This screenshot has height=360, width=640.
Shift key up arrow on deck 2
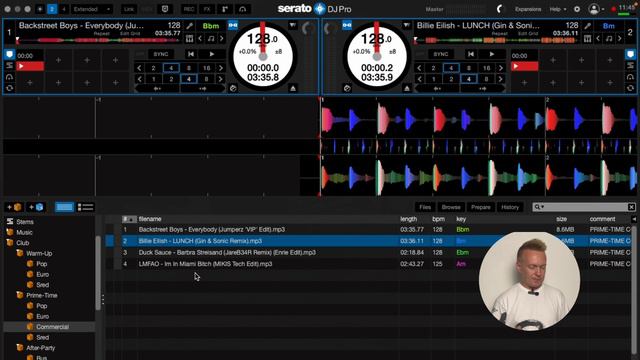coord(620,39)
